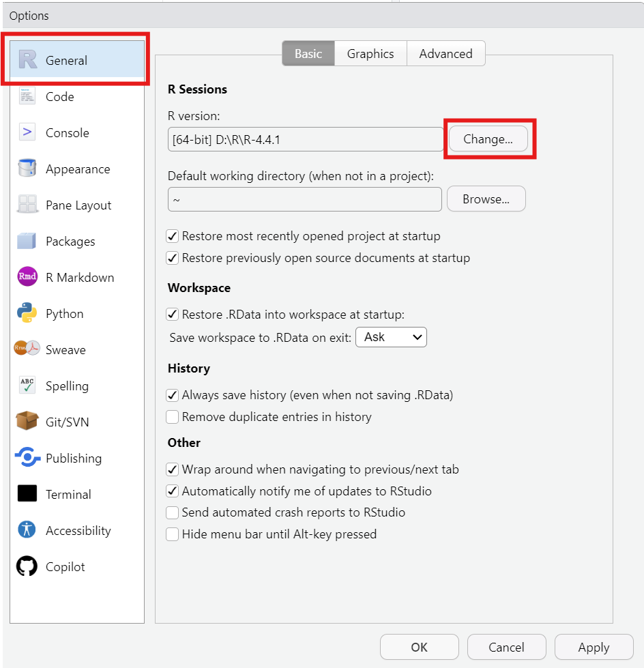Viewport: 644px width, 668px height.
Task: Open the Publishing blue icon
Action: point(28,457)
